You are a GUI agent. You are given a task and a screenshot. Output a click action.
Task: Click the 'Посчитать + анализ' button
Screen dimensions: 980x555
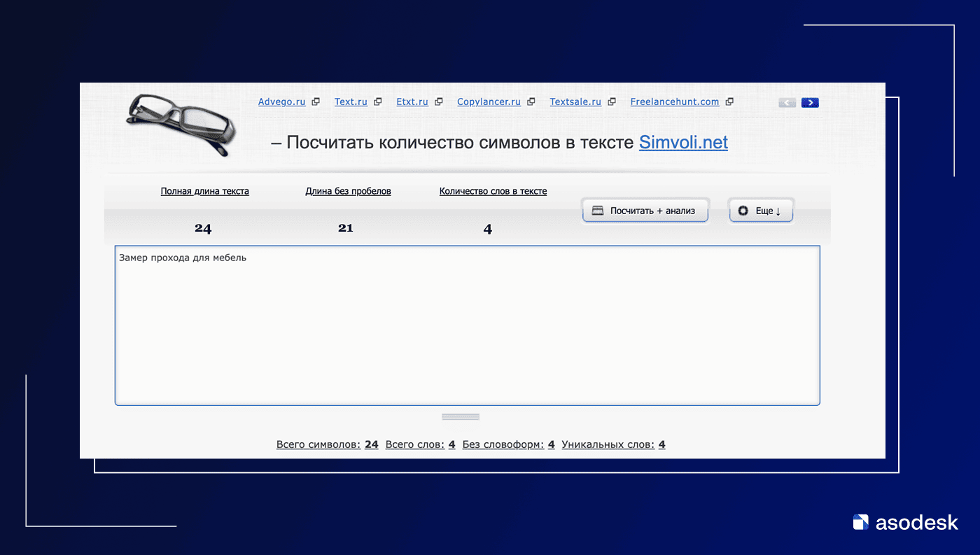[x=645, y=211]
